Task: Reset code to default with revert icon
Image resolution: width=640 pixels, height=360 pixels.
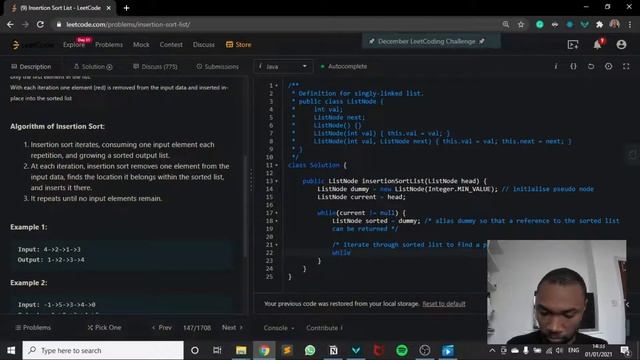Action: [x=591, y=66]
